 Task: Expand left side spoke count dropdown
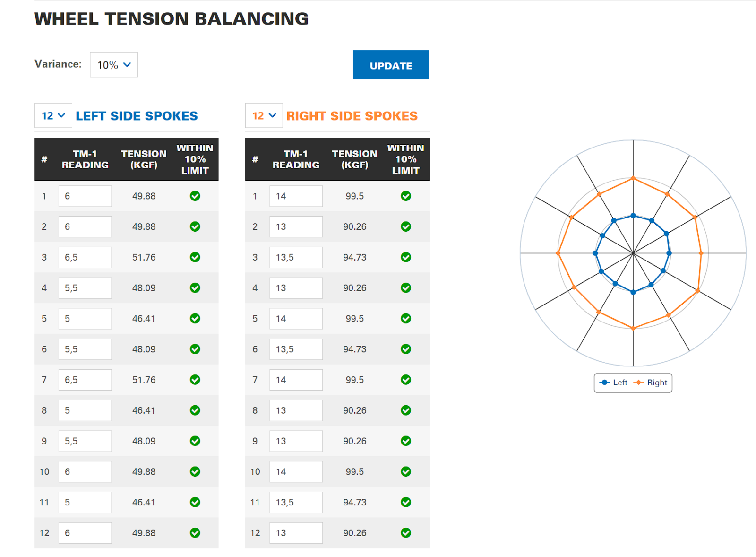pos(53,116)
